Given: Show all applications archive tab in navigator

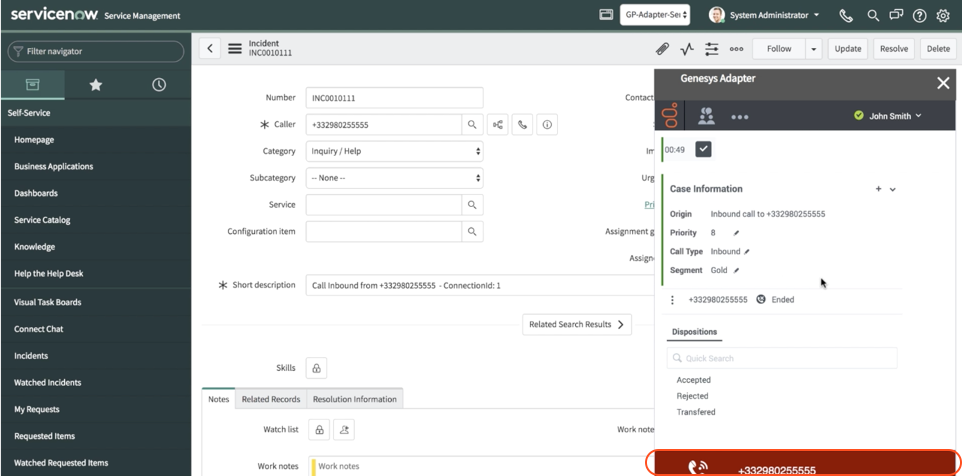Looking at the screenshot, I should [33, 85].
